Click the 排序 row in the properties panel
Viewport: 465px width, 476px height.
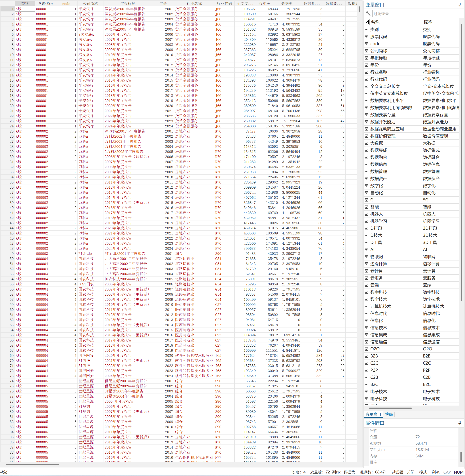coord(373,462)
